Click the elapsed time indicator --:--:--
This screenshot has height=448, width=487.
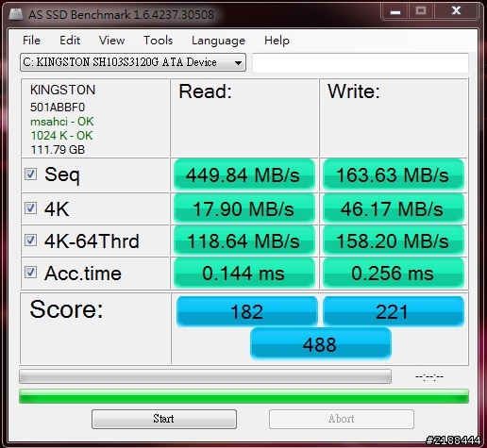[429, 376]
